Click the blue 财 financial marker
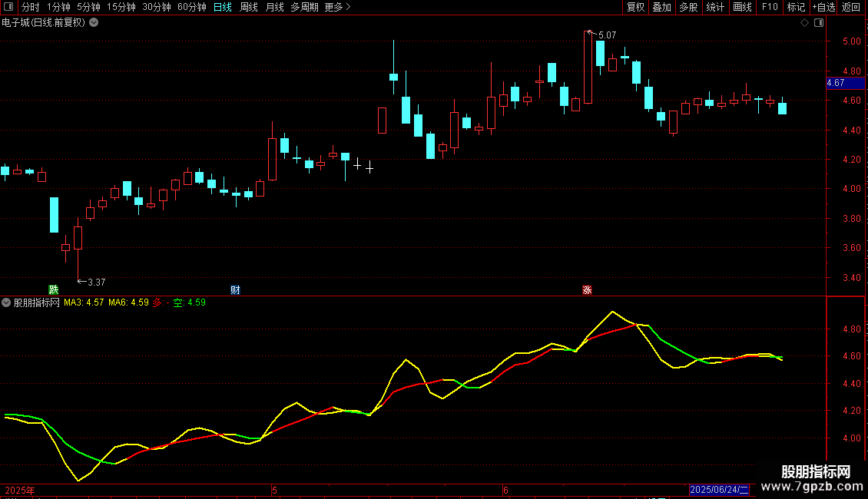Viewport: 868px width, 499px height. coord(235,290)
